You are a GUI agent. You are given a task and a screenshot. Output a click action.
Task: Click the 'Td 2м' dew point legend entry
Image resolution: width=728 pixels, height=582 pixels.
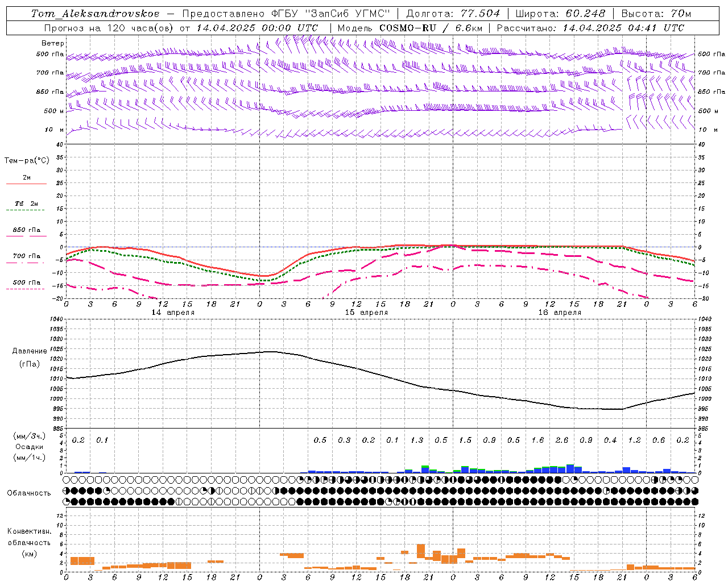pos(27,203)
